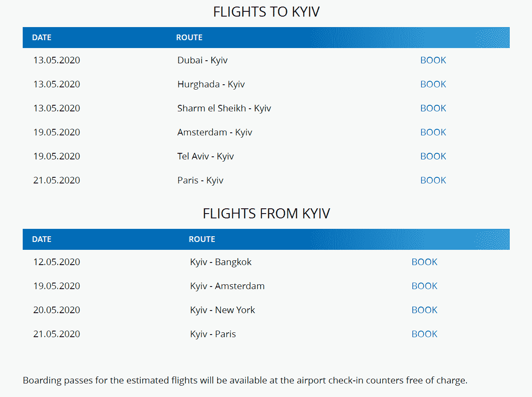
Task: Click the Tel Aviv - Kyiv route text
Action: point(205,156)
